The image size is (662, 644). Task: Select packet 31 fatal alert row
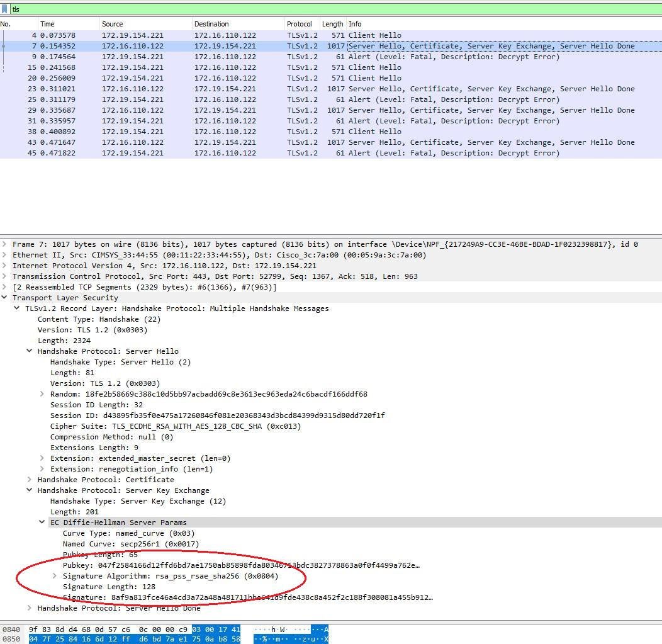tap(331, 121)
